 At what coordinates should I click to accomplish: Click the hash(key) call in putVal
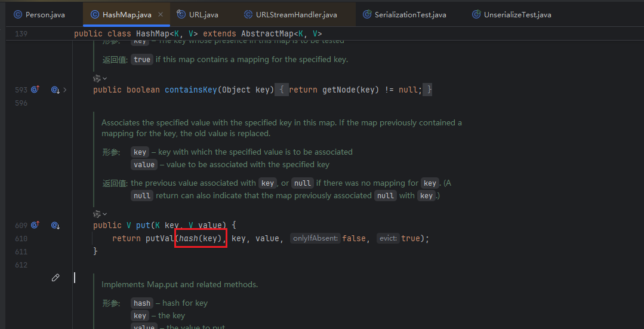pyautogui.click(x=201, y=238)
